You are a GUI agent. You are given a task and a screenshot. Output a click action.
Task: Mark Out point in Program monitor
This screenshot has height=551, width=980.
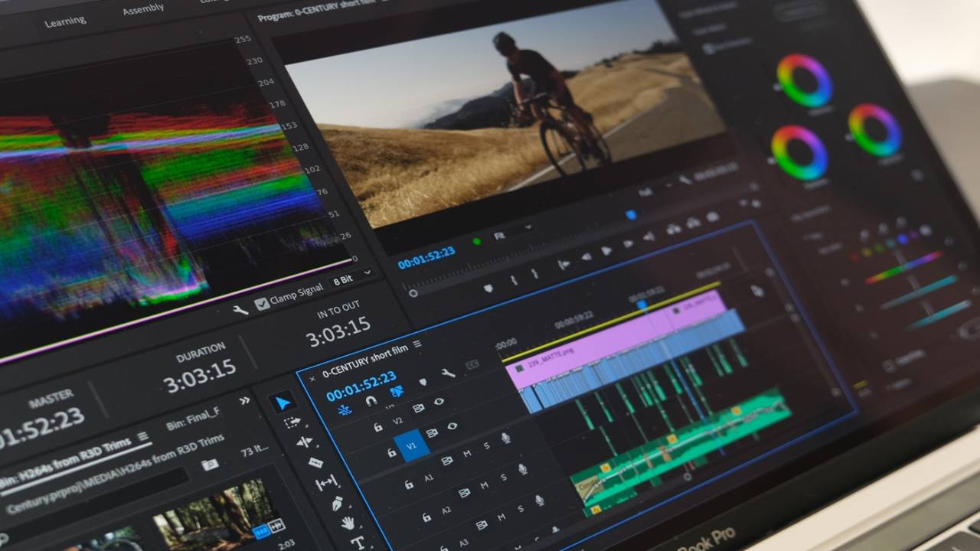pos(534,273)
